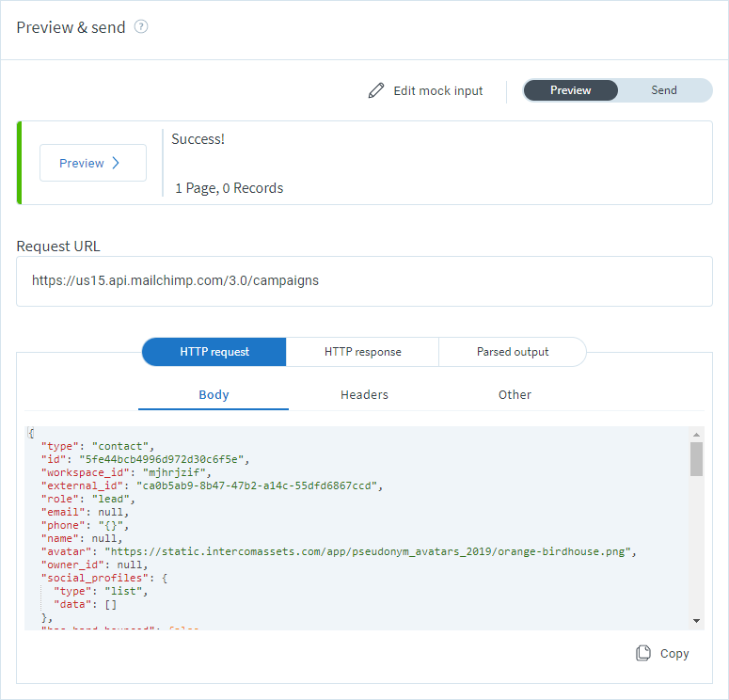Click the "role": "lead" line
Viewport: 729px width, 700px height.
87,499
